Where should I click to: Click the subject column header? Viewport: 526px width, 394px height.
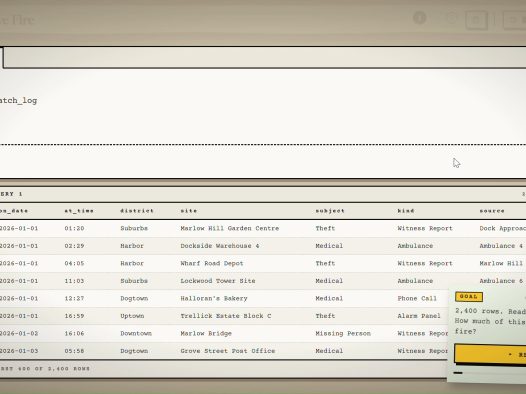point(330,211)
